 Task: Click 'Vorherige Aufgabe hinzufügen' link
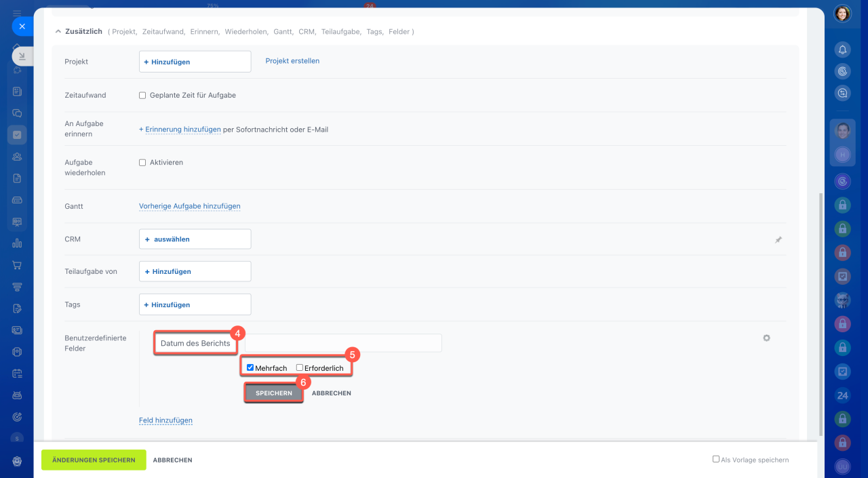(190, 206)
